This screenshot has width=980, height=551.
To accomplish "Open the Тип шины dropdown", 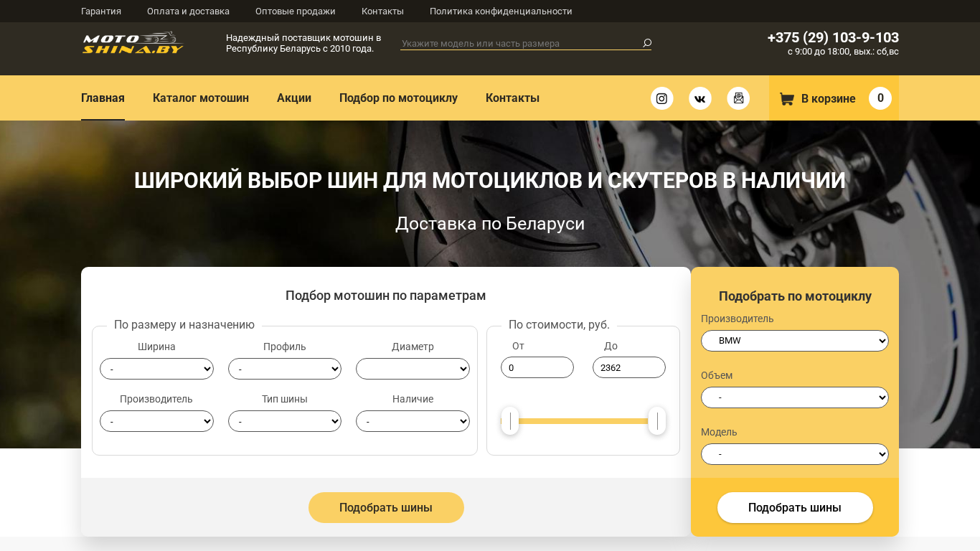I will pos(285,421).
